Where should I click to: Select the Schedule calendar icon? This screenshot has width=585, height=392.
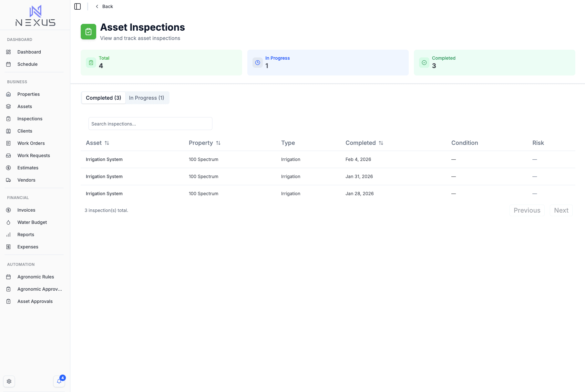coord(8,64)
